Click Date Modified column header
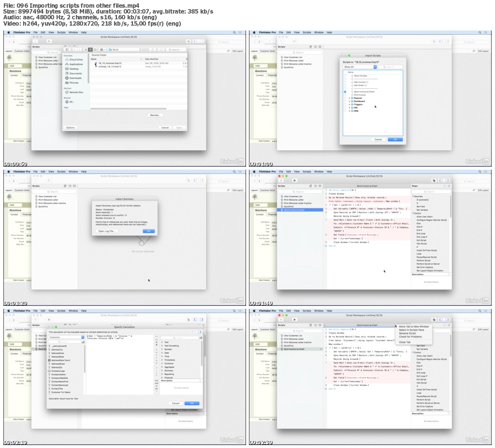Viewport: 495px width, 448px height. 151,59
